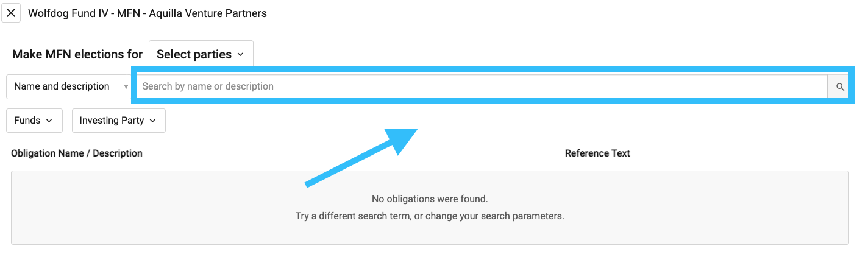The image size is (868, 257).
Task: Click the Make MFN elections for label
Action: [77, 54]
